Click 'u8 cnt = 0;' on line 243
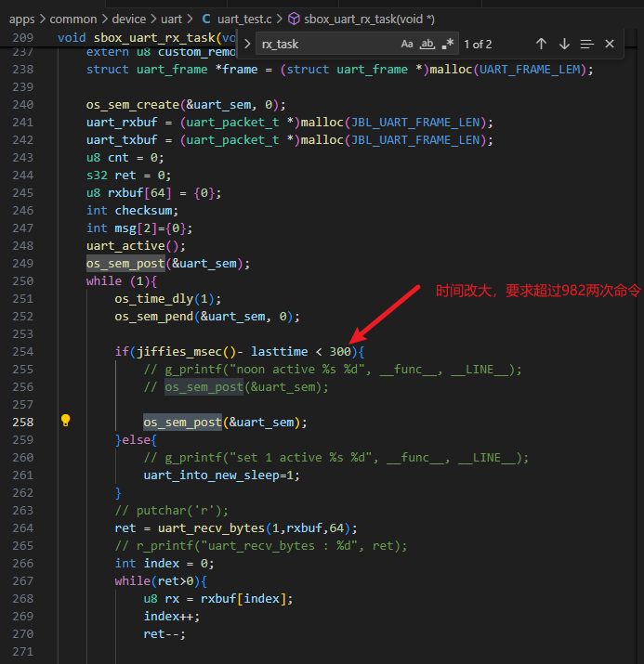Image resolution: width=644 pixels, height=664 pixels. [125, 158]
